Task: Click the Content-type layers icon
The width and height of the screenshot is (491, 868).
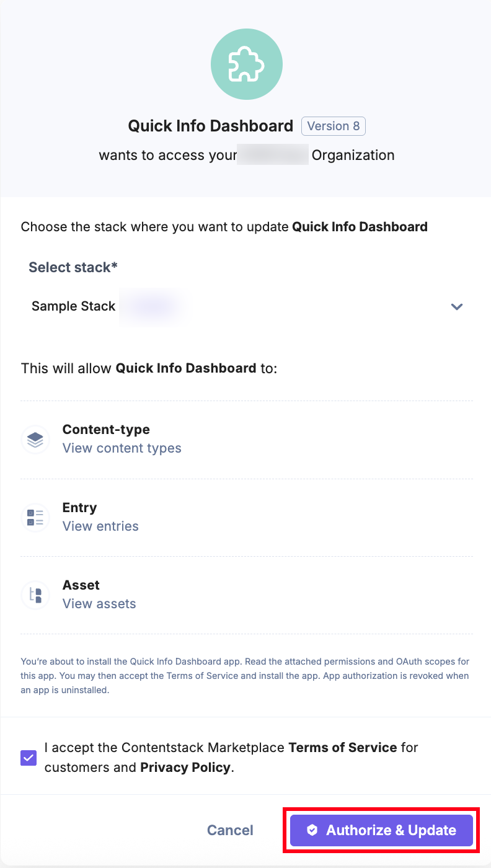Action: pyautogui.click(x=35, y=439)
